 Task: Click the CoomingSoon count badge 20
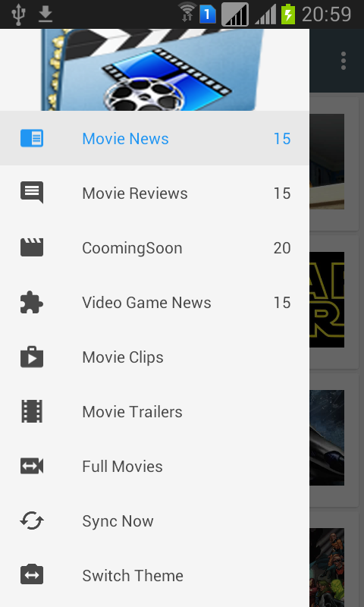tap(282, 248)
